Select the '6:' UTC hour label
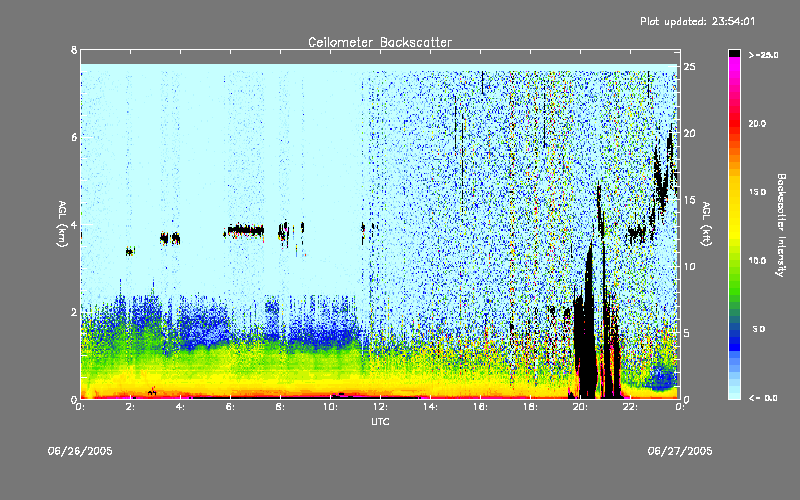800x500 pixels. pyautogui.click(x=231, y=407)
